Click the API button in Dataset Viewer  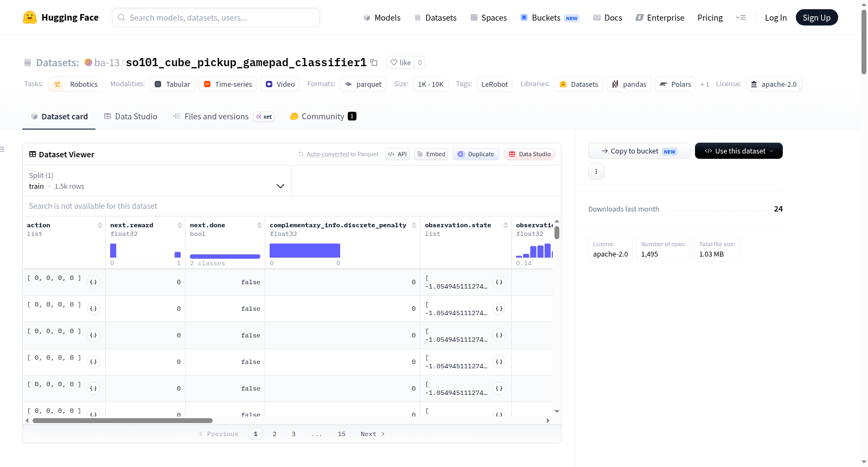[397, 154]
